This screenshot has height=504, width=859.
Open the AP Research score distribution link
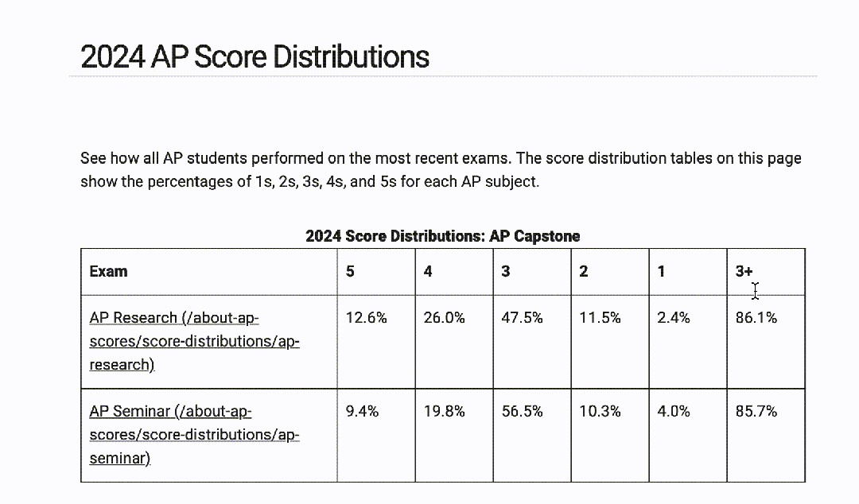tap(194, 341)
